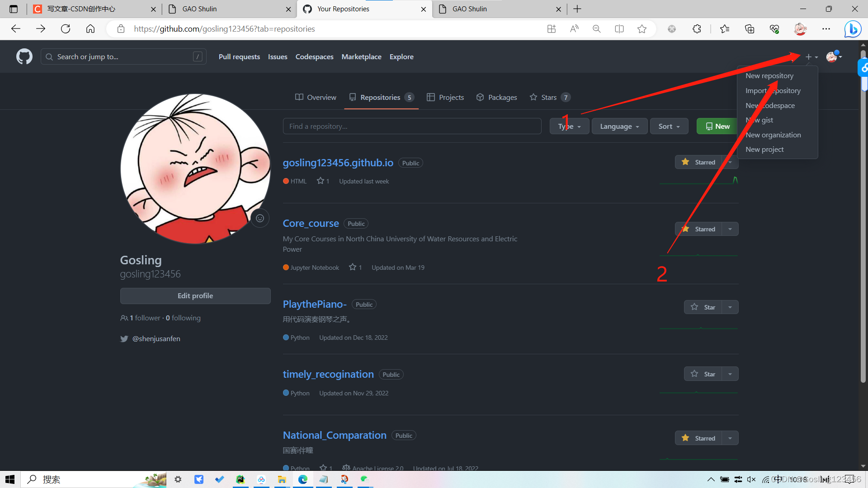Click the Edit profile button
868x488 pixels.
(195, 296)
